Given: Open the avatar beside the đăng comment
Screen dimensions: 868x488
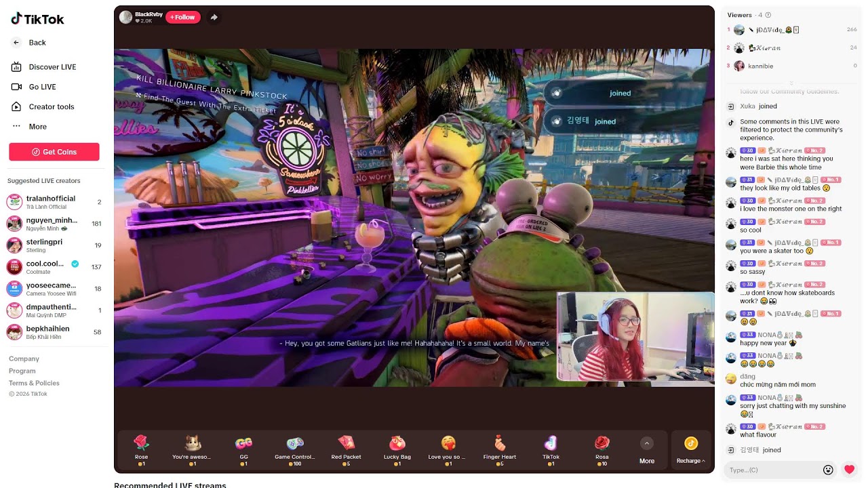Looking at the screenshot, I should [x=731, y=379].
